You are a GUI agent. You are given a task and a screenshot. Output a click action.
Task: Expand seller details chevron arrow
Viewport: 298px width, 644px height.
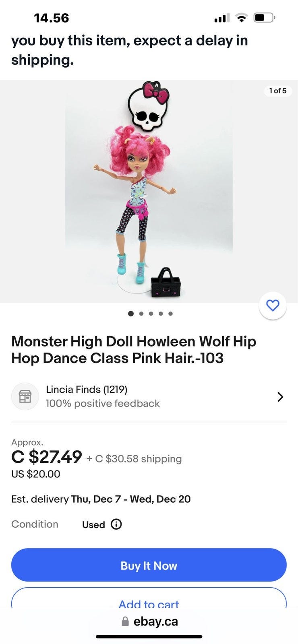click(x=280, y=397)
